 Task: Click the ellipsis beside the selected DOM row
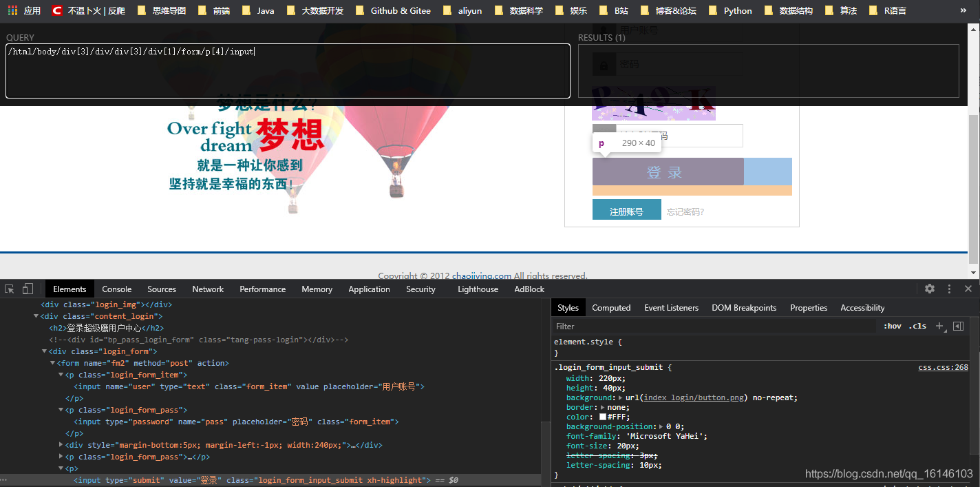point(4,480)
